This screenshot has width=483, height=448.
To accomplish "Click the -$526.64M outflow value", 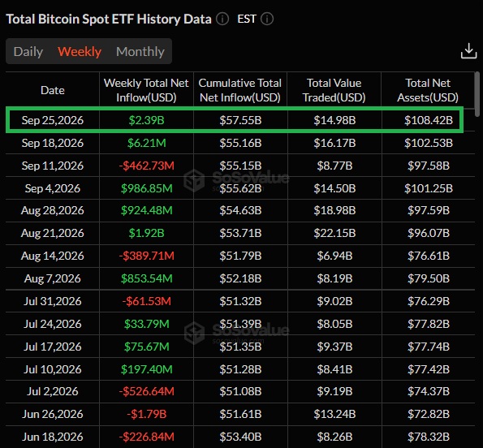I will [146, 391].
